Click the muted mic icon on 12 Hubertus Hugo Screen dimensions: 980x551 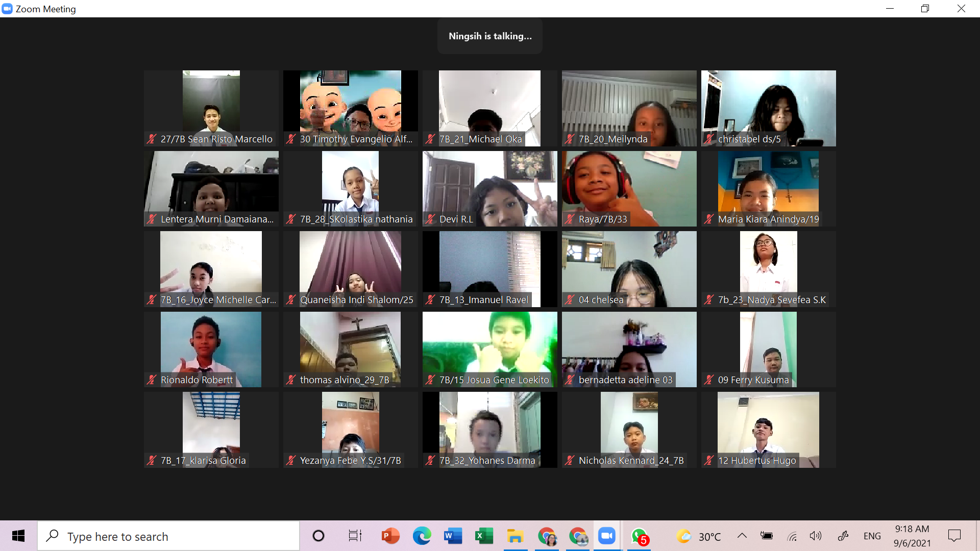pos(709,460)
